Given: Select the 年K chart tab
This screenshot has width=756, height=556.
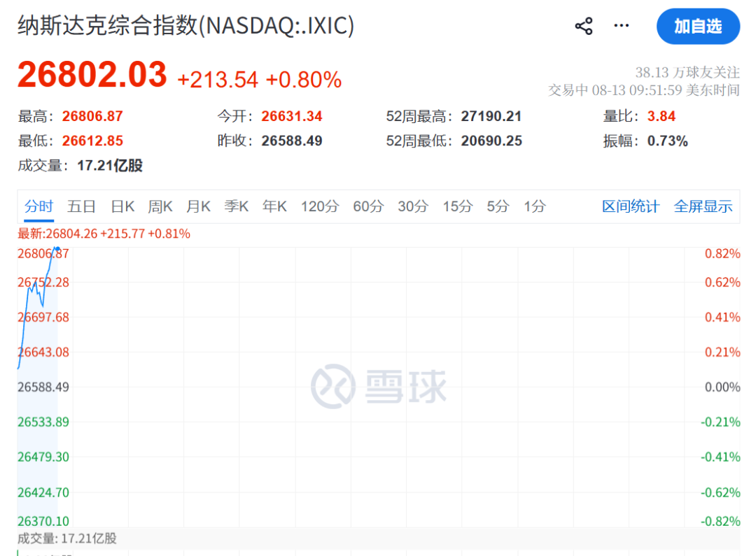Looking at the screenshot, I should [x=274, y=206].
